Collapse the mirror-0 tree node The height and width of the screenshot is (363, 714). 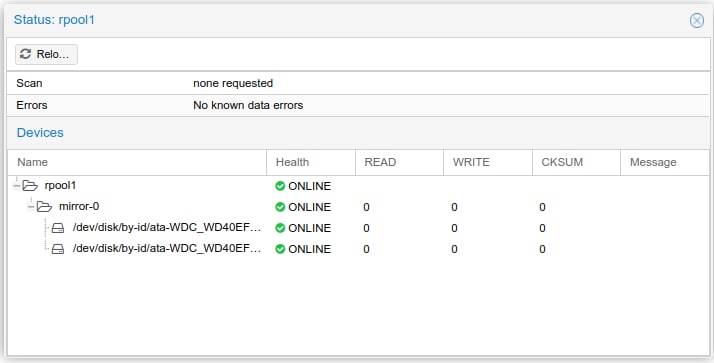pos(31,206)
